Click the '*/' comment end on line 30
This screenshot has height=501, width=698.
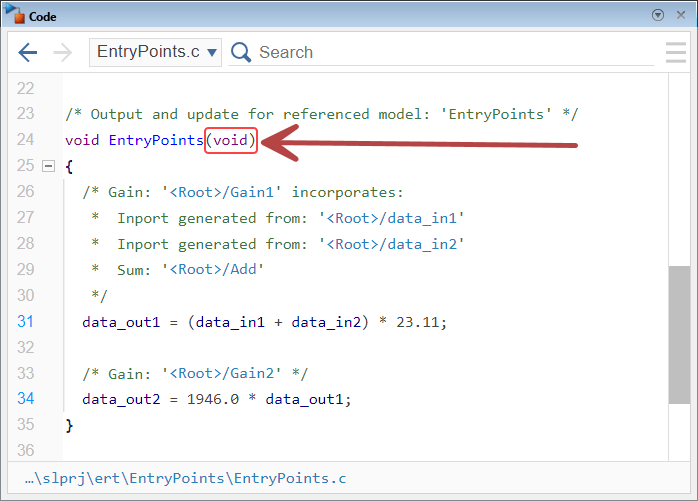[100, 295]
